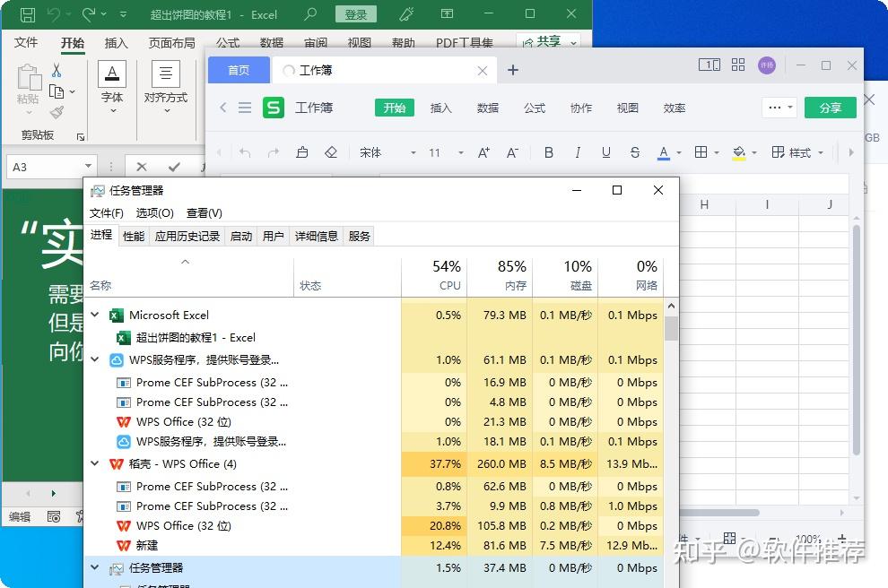Add a new WPS tab with plus
888x588 pixels.
[512, 70]
